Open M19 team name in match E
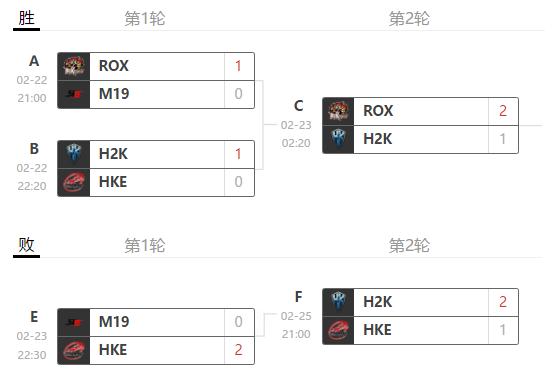Image resolution: width=545 pixels, height=385 pixels. 114,322
